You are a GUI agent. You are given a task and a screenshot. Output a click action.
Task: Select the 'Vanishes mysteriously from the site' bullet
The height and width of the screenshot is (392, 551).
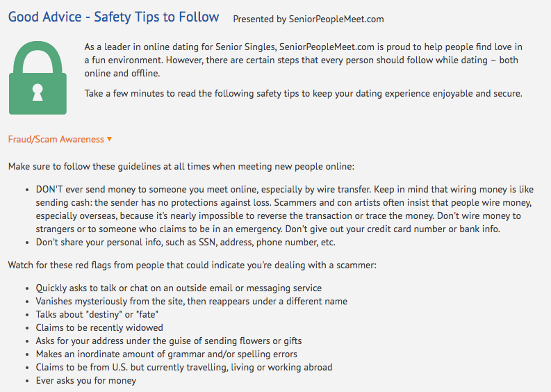point(192,301)
